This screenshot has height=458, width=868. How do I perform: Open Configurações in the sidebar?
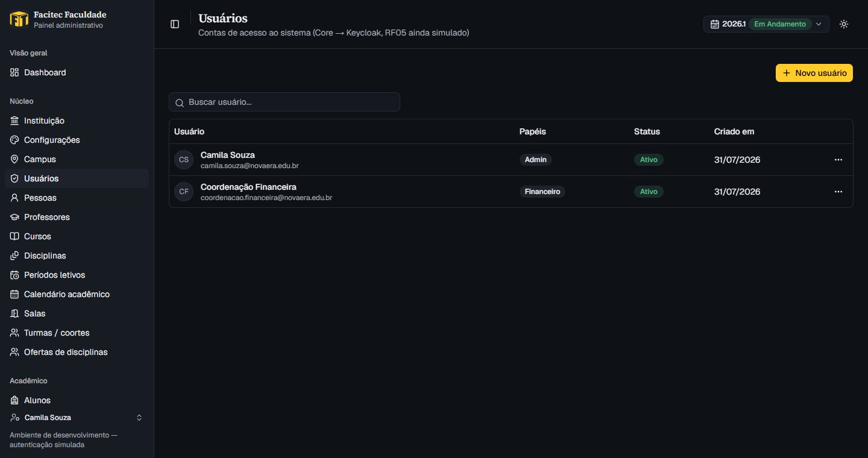pos(77,140)
